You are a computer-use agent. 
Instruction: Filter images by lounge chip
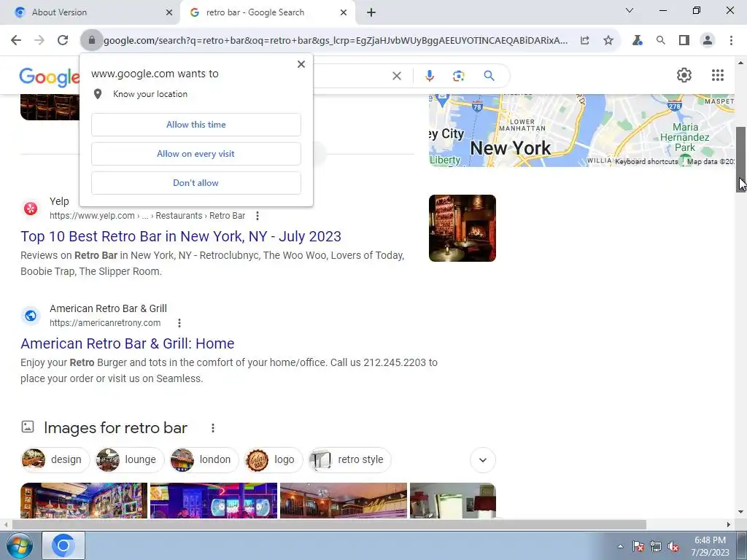pos(129,460)
